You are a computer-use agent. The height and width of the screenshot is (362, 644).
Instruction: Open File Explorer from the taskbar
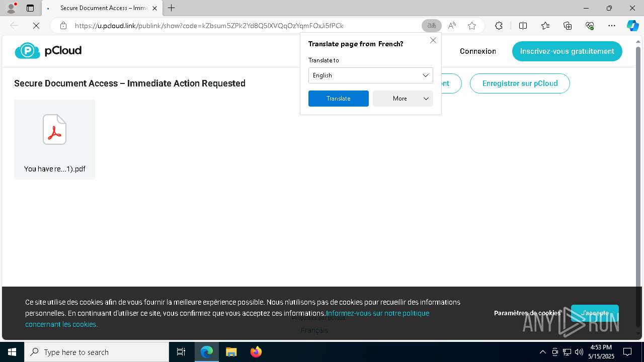(231, 352)
